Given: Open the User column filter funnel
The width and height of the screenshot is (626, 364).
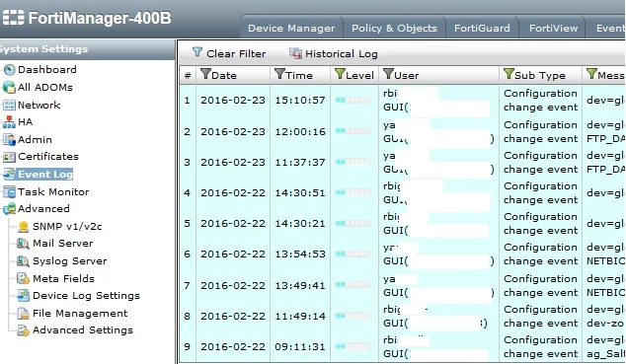Looking at the screenshot, I should (x=388, y=74).
